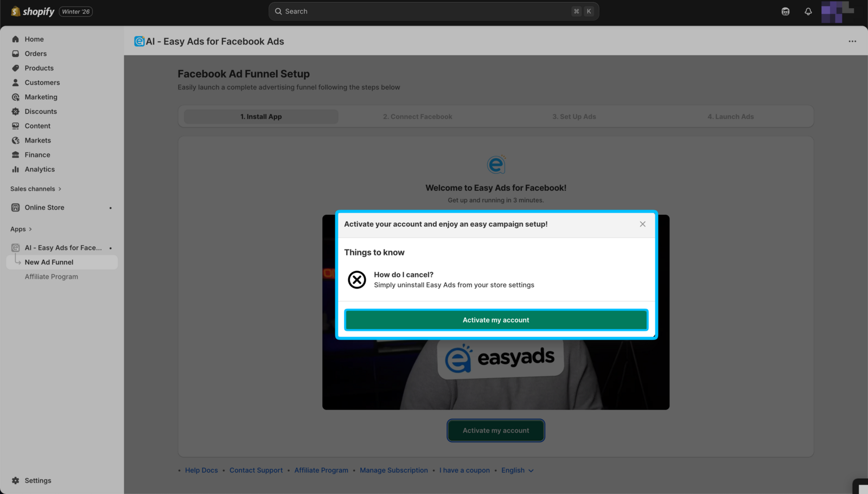This screenshot has width=868, height=494.
Task: Open the Orders section
Action: 36,53
